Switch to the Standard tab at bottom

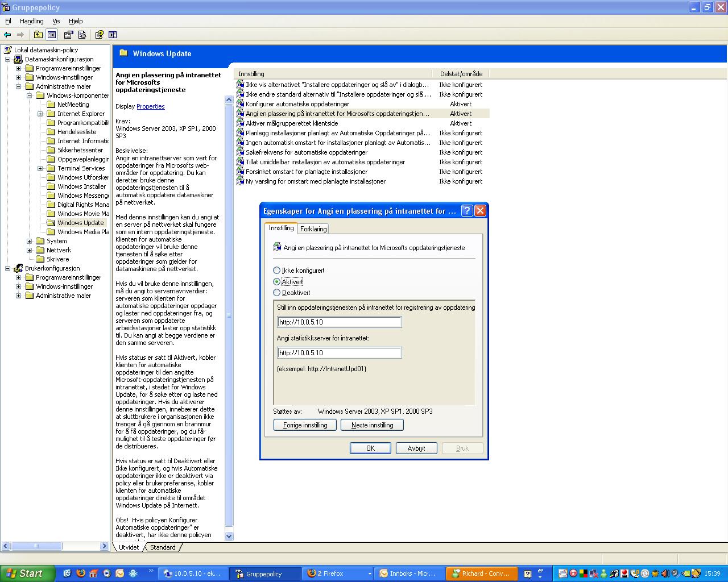(163, 547)
